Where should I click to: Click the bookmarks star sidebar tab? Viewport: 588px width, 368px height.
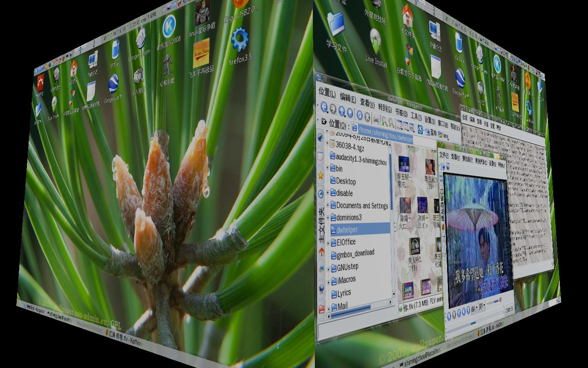(x=321, y=175)
